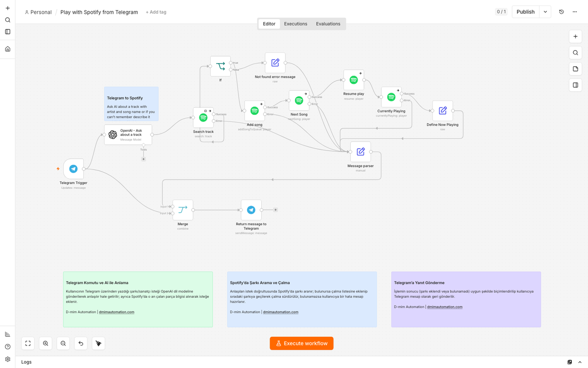Add sticky note from right toolbar
The image size is (588, 368).
(575, 69)
